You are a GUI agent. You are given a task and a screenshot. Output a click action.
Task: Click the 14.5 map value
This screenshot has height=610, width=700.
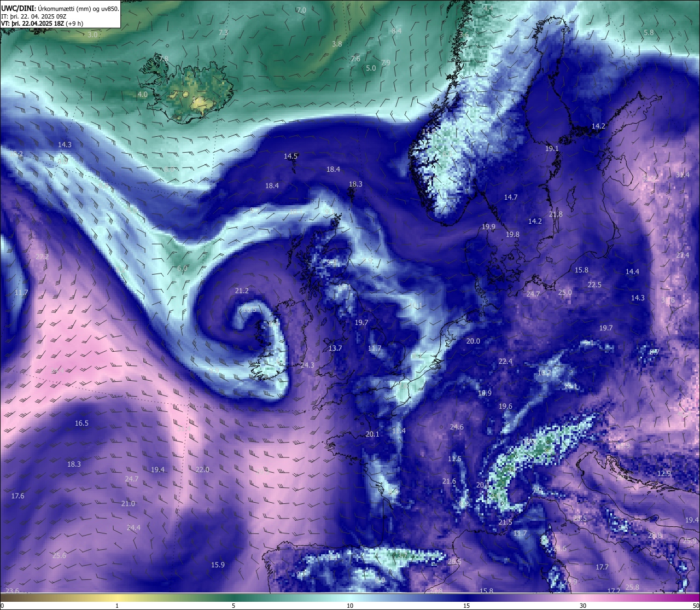click(290, 156)
